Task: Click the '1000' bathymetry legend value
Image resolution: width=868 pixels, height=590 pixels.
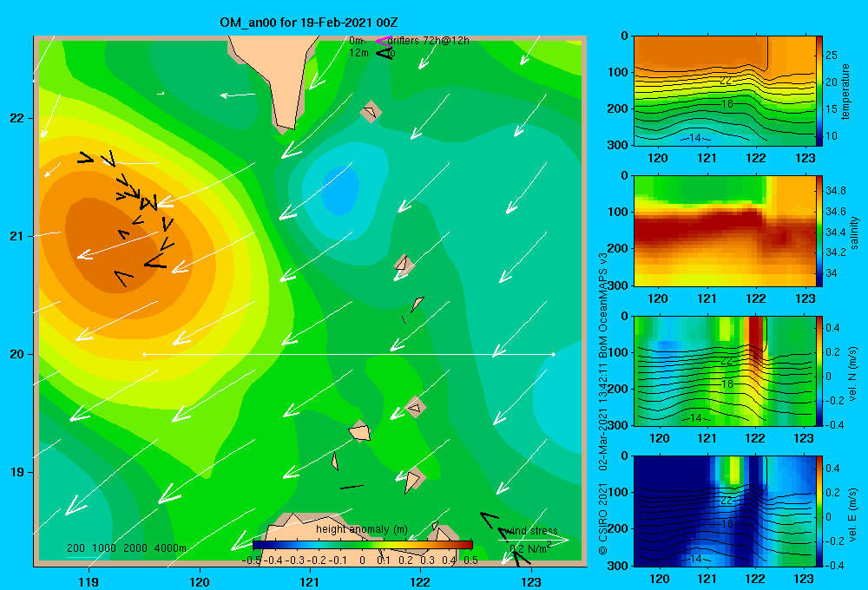Action: tap(104, 548)
